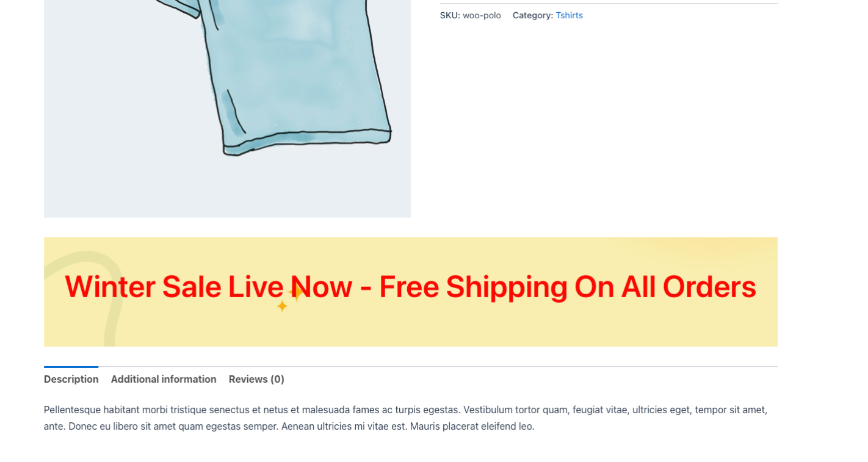Switch to the Additional information tab
868x462 pixels.
point(164,379)
